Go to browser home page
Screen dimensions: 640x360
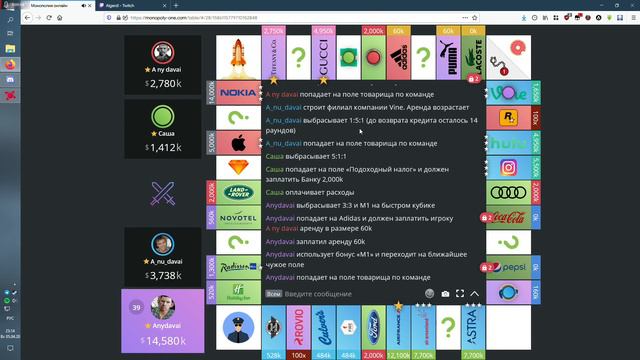click(60, 18)
